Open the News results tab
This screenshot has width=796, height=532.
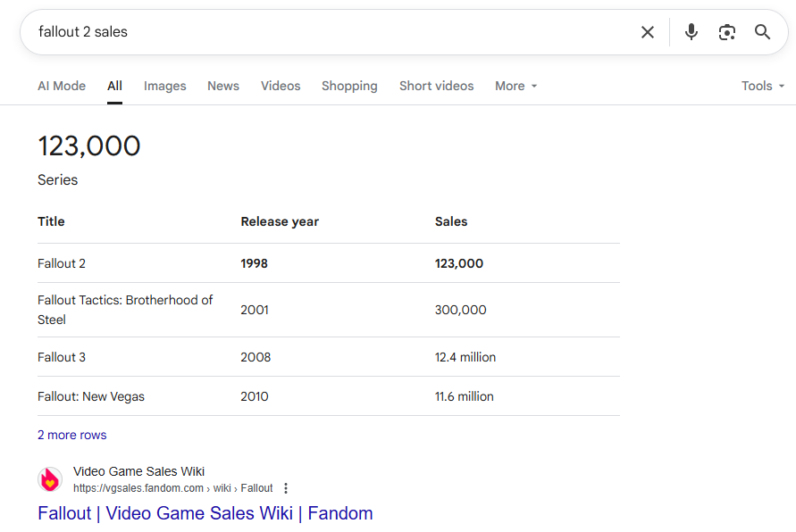[222, 86]
